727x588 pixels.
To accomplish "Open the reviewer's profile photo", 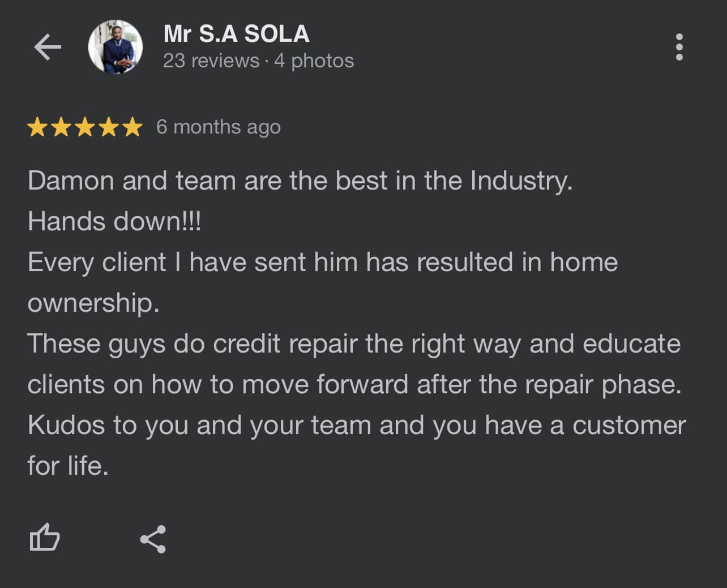I will (x=116, y=47).
